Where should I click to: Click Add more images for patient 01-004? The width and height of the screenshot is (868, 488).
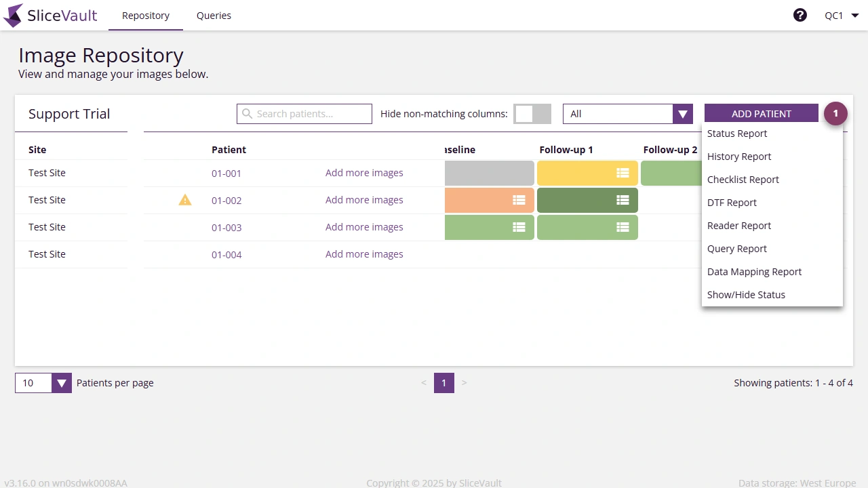[364, 254]
